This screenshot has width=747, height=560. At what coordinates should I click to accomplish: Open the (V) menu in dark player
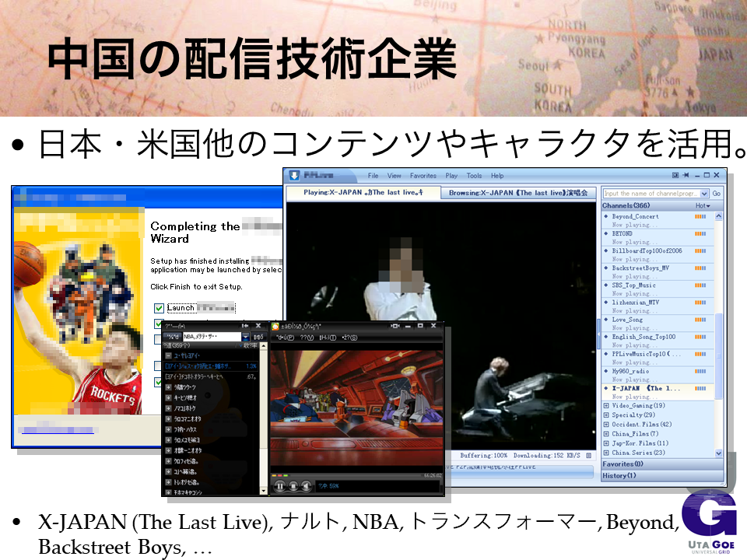307,338
